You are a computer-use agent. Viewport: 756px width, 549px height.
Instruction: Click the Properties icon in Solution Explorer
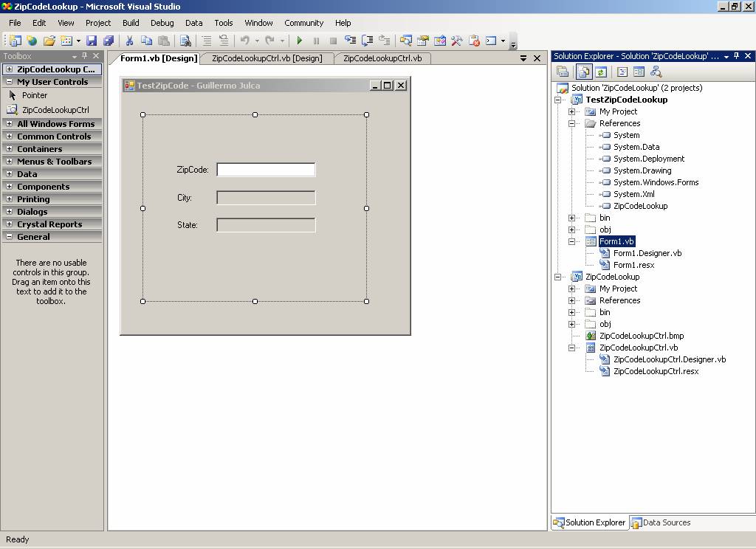tap(563, 72)
